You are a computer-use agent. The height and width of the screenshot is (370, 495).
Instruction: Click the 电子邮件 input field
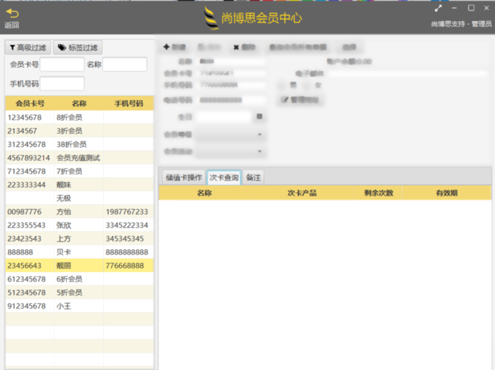pos(408,74)
